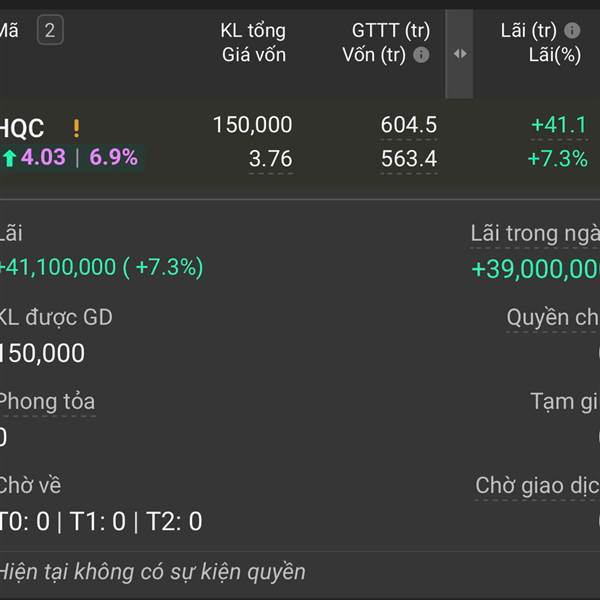The height and width of the screenshot is (600, 600).
Task: Click the Phong tỏa label
Action: [46, 402]
